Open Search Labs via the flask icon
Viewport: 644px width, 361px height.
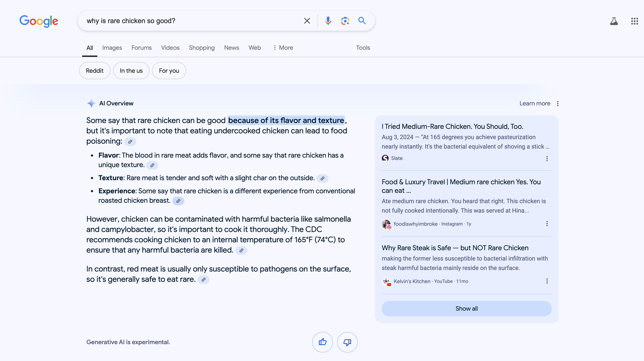(614, 21)
